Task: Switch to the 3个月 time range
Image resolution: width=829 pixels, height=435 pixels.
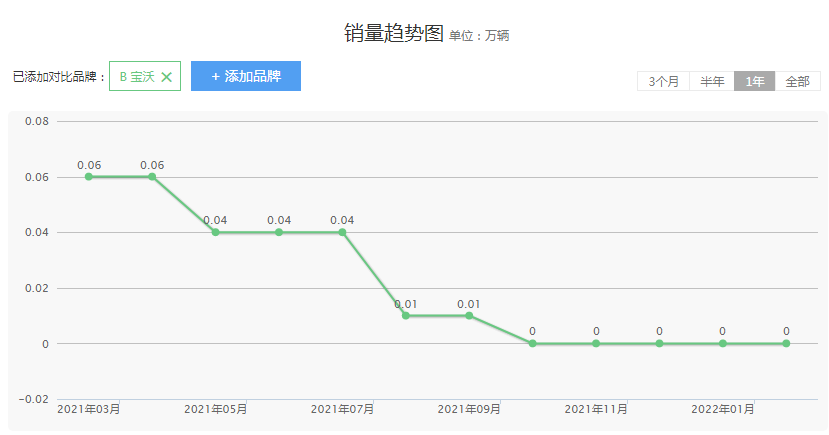Action: click(664, 81)
